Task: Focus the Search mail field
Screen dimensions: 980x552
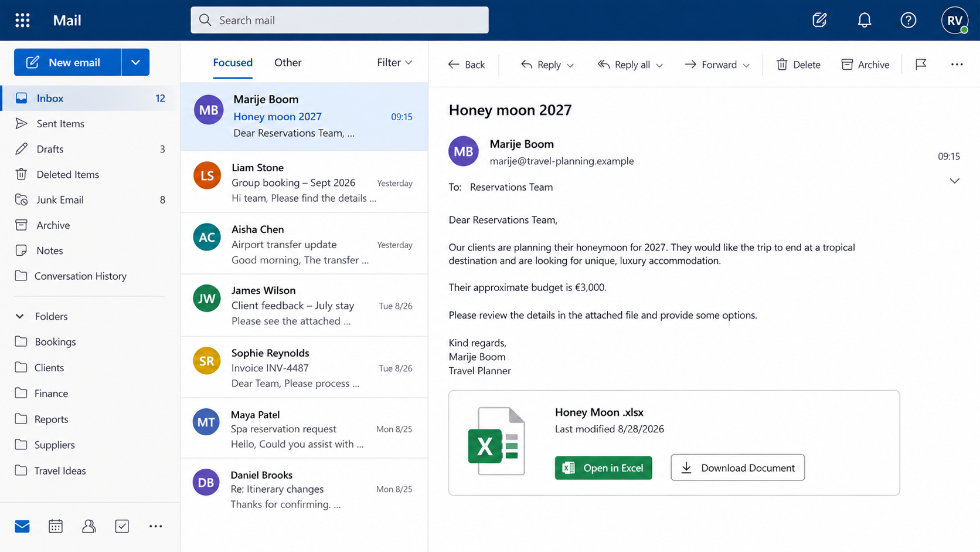Action: [339, 20]
